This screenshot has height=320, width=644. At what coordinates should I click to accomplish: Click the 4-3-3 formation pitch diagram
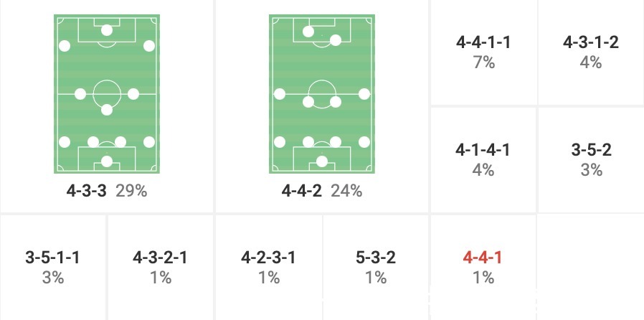click(x=107, y=95)
